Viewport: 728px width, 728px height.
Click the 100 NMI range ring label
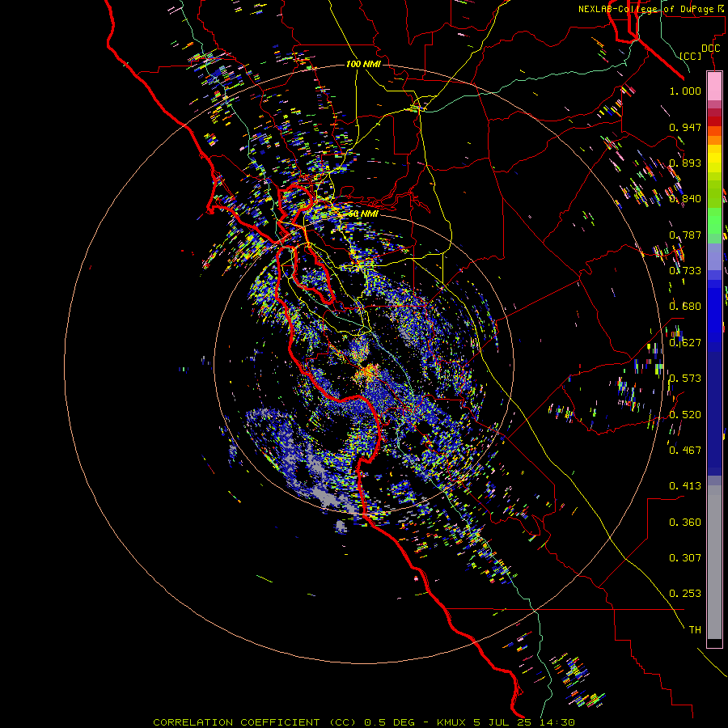tap(363, 64)
